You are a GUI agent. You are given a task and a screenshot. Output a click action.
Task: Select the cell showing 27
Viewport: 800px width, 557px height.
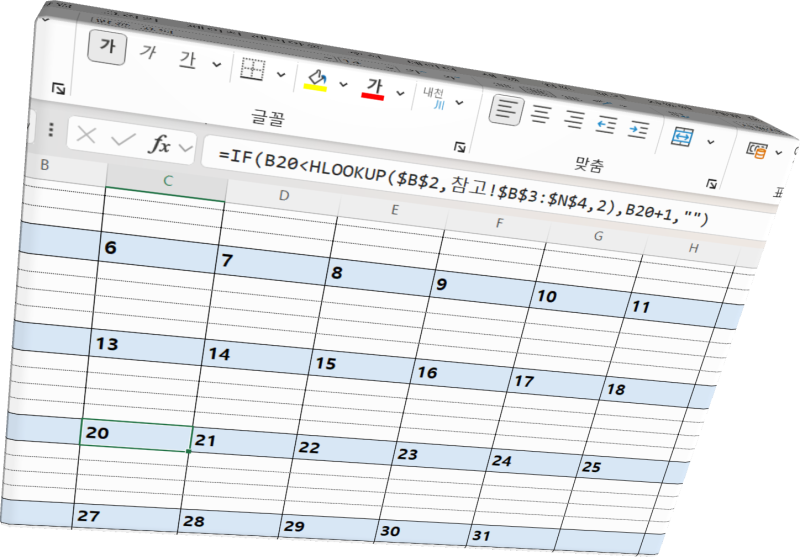point(127,520)
